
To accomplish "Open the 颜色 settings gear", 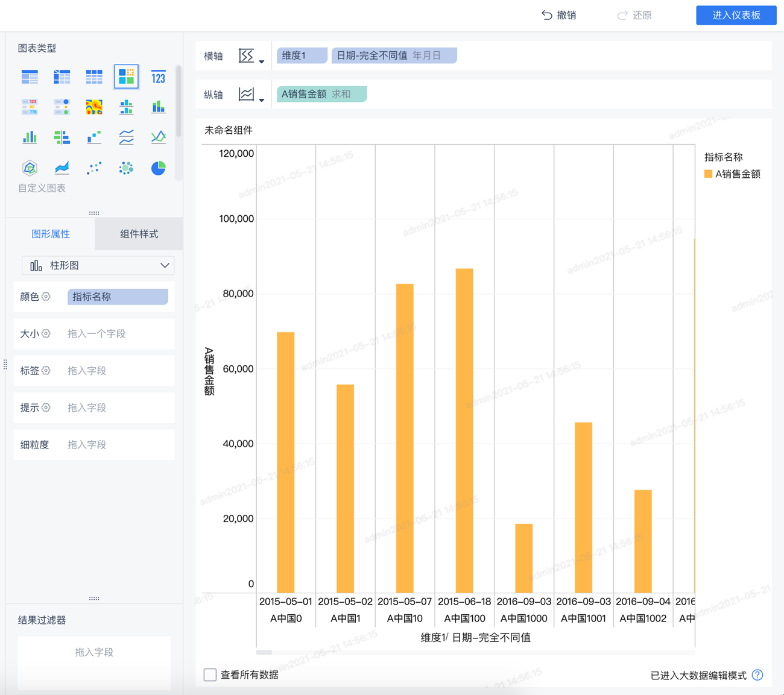I will click(46, 297).
